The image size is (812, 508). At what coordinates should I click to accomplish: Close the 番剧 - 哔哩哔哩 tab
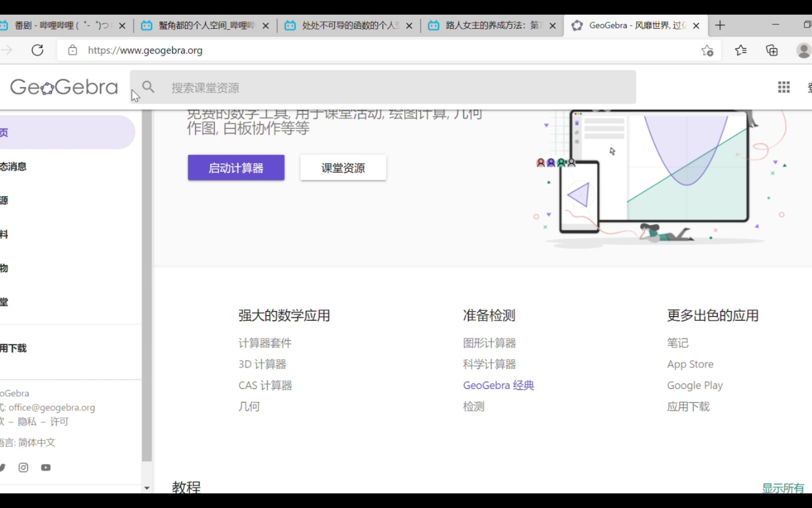(122, 26)
